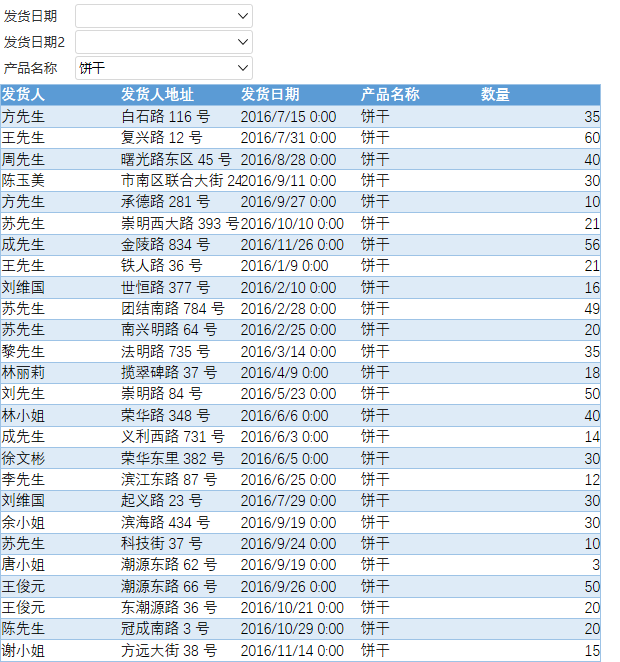Click the address cell 科技街 37 号
Image resolution: width=620 pixels, height=662 pixels.
click(162, 543)
